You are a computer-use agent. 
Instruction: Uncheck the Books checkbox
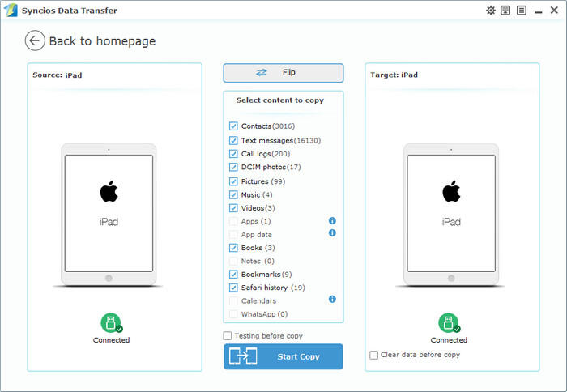233,248
